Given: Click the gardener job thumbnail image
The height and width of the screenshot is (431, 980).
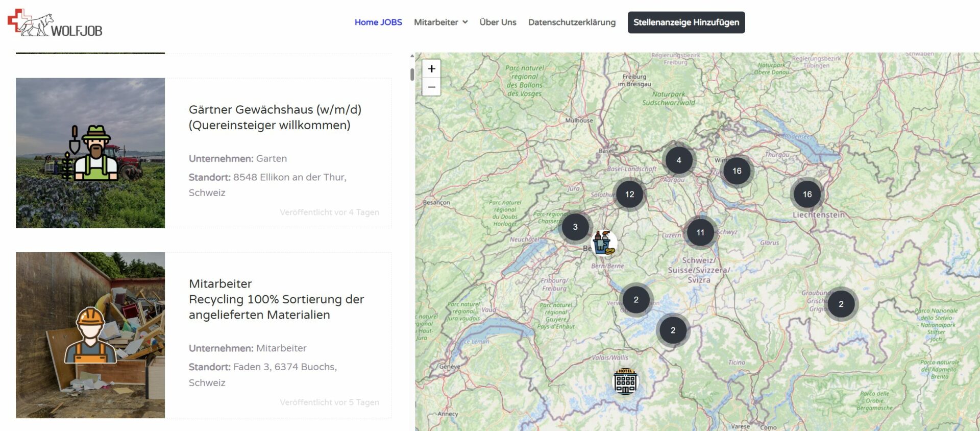Looking at the screenshot, I should click(x=90, y=153).
